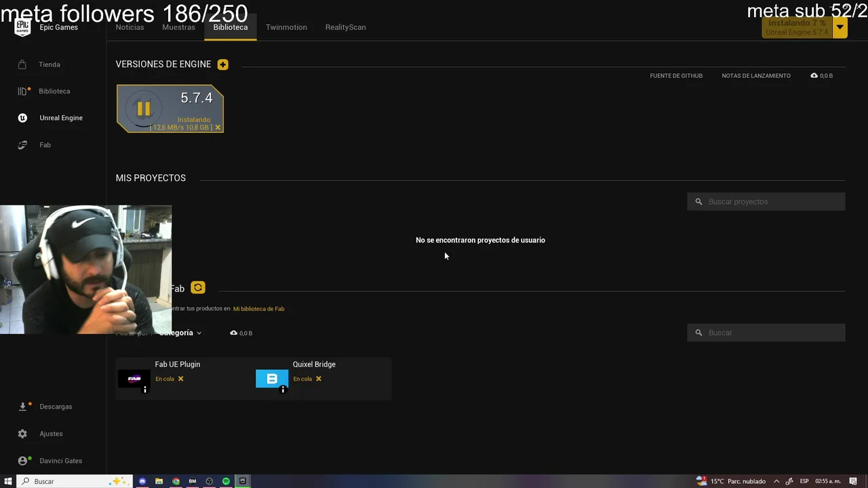Open File Explorer from the taskbar
Viewport: 868px width, 488px height.
tap(159, 481)
